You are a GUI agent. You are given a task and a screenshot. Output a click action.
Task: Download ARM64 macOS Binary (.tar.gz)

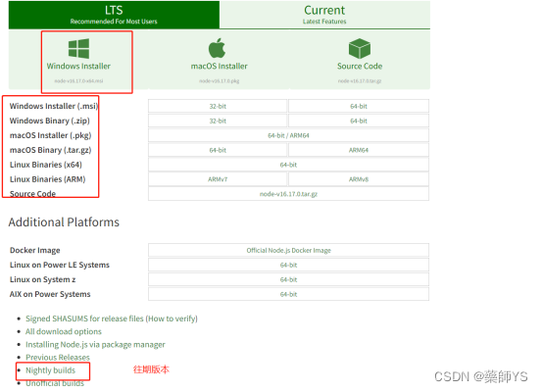[x=359, y=150]
